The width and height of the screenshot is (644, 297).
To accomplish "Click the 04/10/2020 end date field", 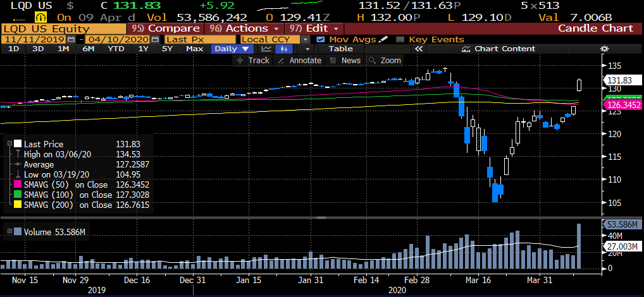I will coord(118,39).
